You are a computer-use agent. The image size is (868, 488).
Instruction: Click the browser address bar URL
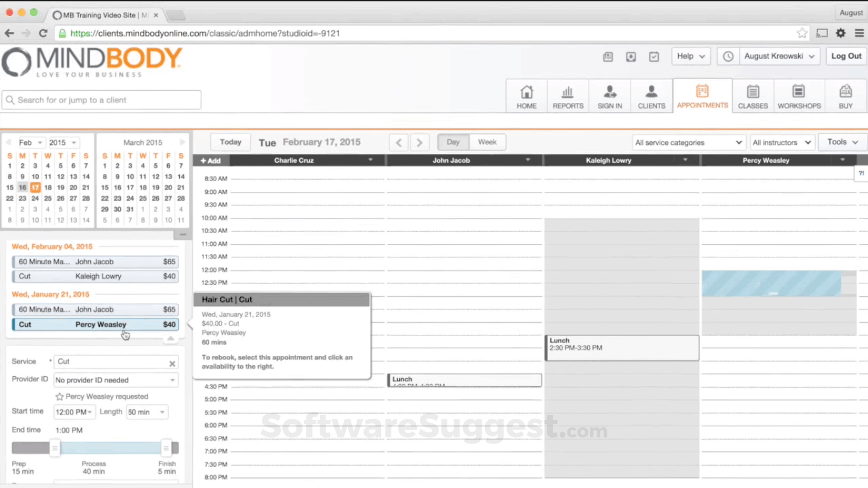pos(205,33)
